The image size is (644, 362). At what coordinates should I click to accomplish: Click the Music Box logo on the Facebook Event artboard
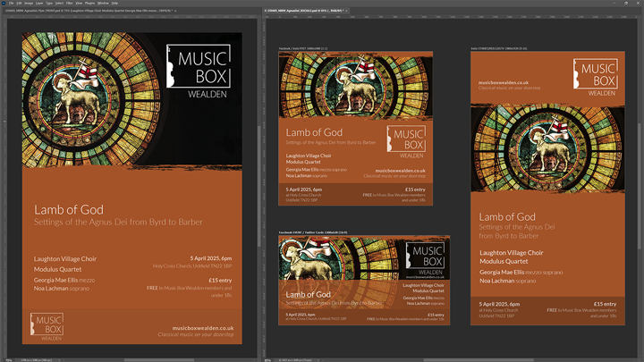(425, 258)
